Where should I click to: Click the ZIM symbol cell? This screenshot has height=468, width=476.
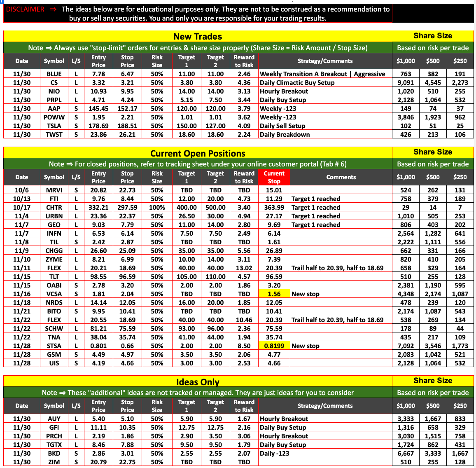(x=54, y=462)
